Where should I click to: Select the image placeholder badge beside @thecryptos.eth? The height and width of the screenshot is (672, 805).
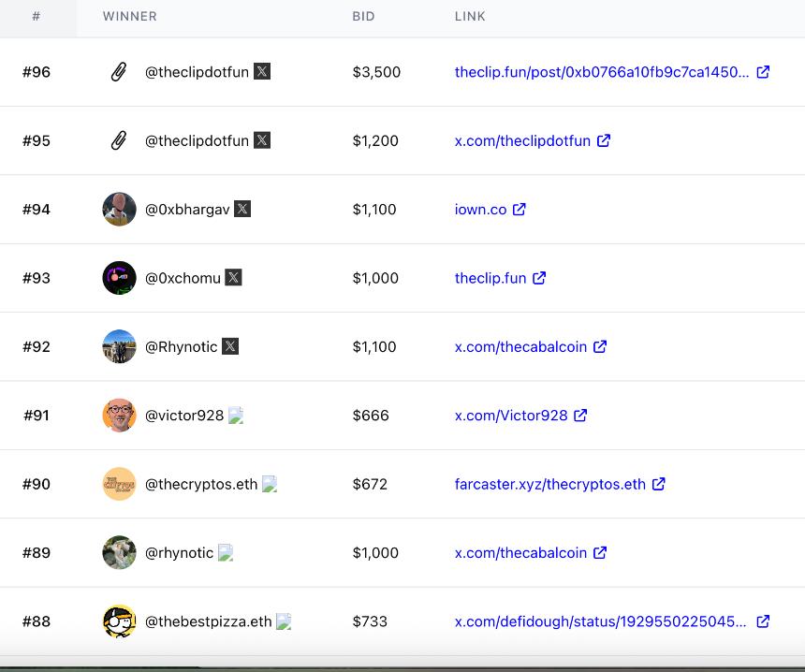click(x=268, y=485)
